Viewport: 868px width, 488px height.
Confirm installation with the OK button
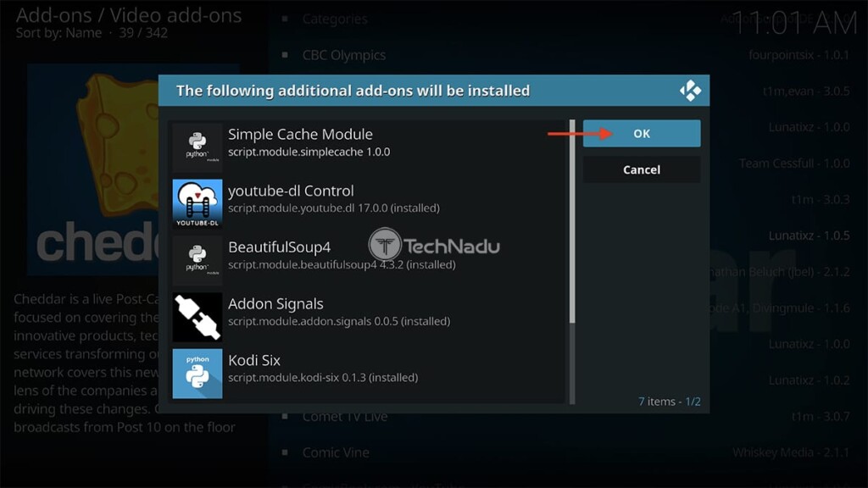[641, 133]
